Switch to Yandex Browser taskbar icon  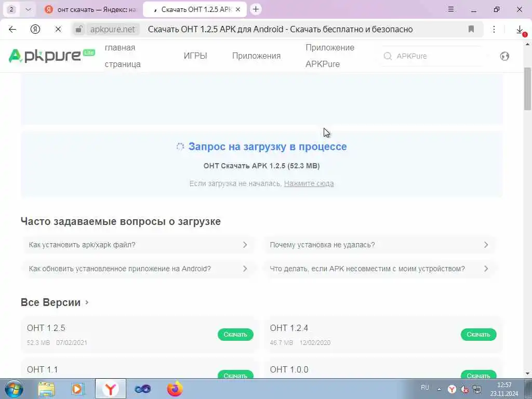coord(110,389)
